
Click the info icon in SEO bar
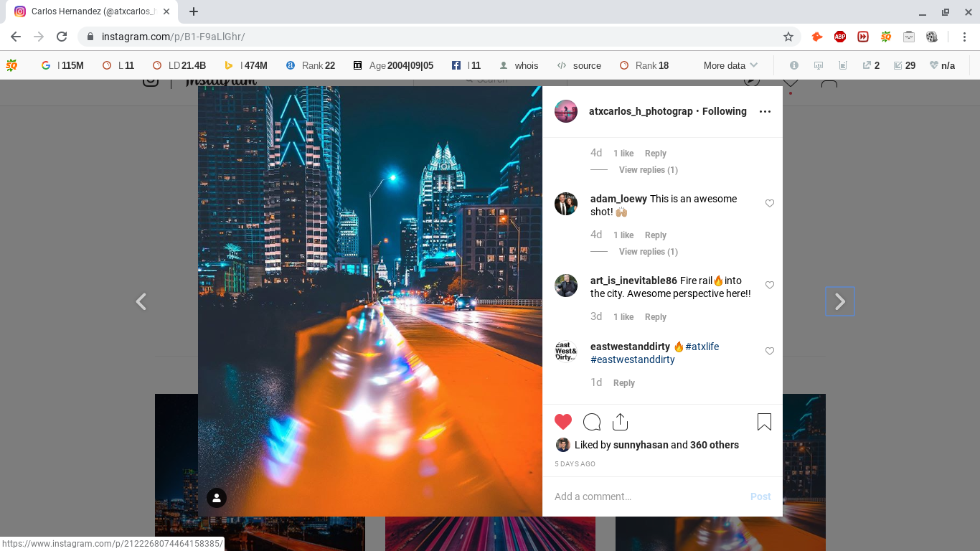click(x=794, y=65)
